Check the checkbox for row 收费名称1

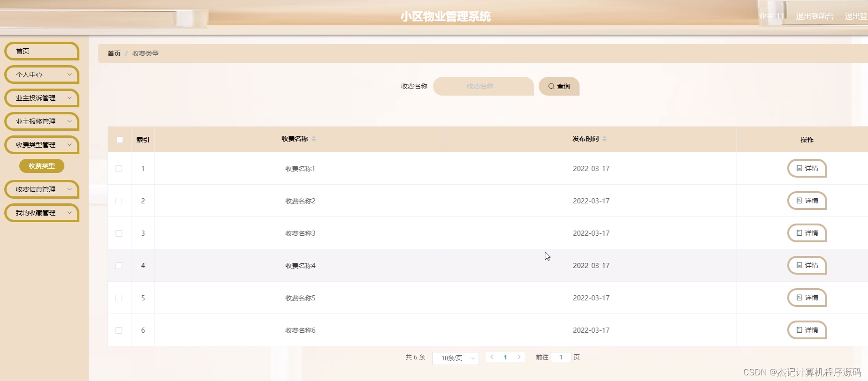click(119, 169)
